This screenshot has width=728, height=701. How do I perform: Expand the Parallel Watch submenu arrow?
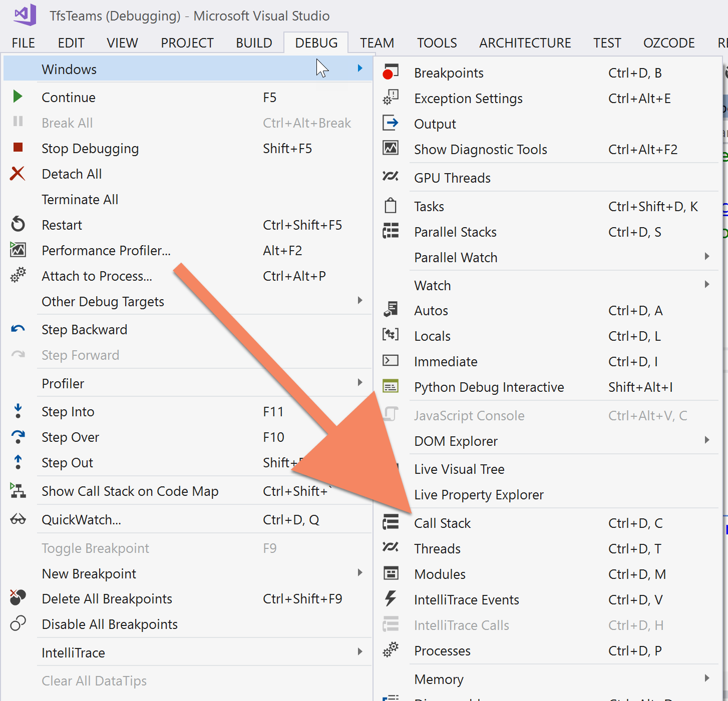tap(707, 256)
